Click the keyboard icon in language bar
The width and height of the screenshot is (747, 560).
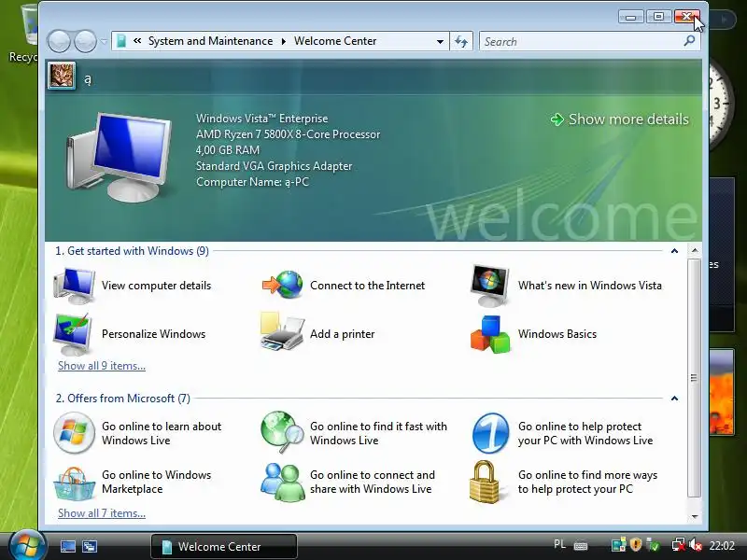tap(581, 546)
